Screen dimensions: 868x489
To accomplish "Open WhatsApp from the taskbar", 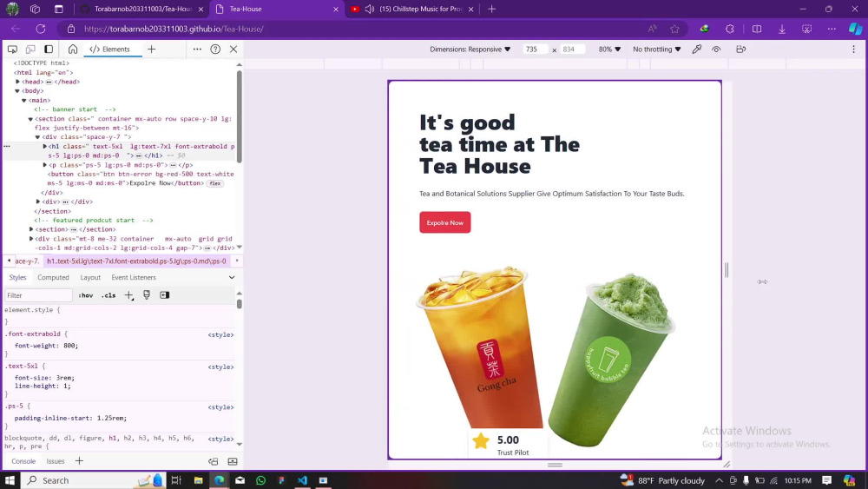I will click(x=260, y=480).
